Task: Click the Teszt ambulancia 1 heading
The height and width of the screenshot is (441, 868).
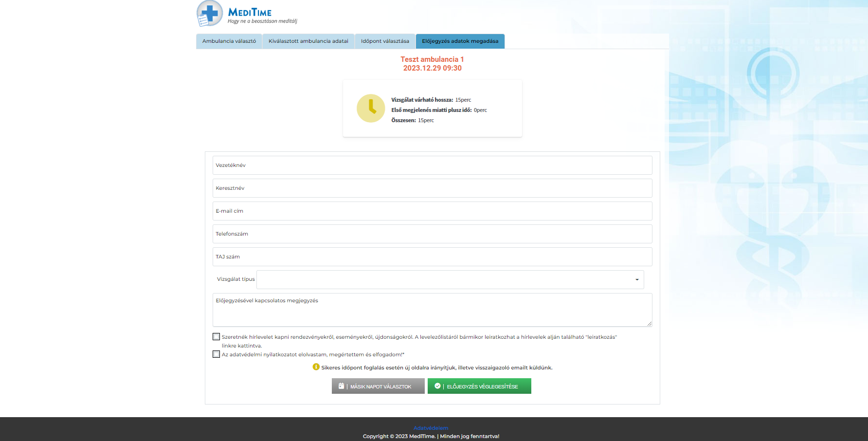Action: 432,59
